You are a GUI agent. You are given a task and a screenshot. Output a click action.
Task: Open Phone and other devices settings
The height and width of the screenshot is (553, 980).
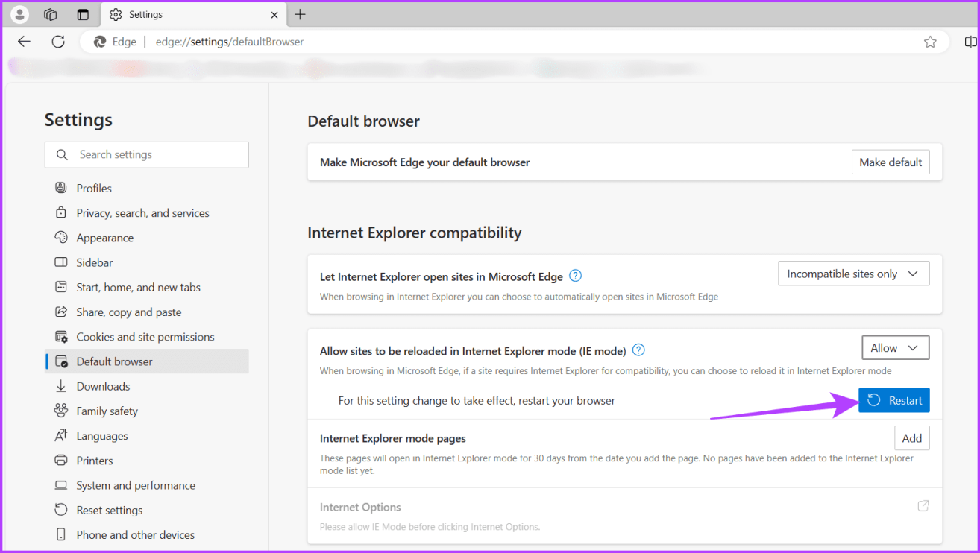coord(147,534)
